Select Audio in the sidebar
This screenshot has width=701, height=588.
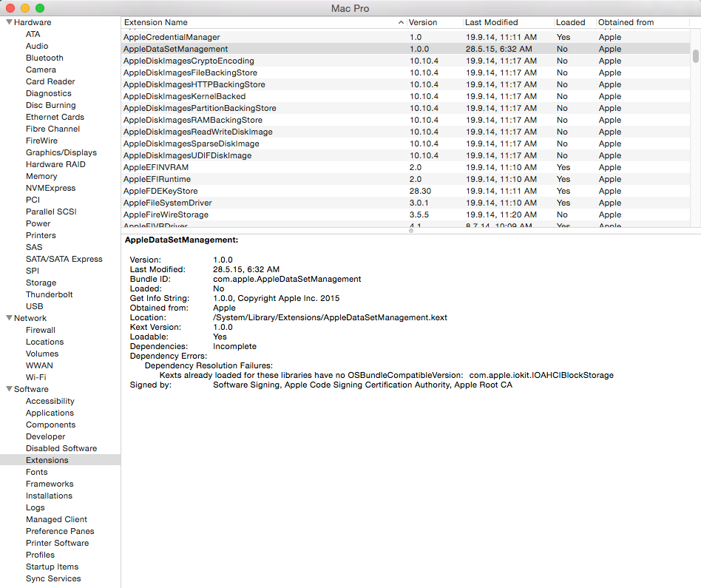point(37,46)
